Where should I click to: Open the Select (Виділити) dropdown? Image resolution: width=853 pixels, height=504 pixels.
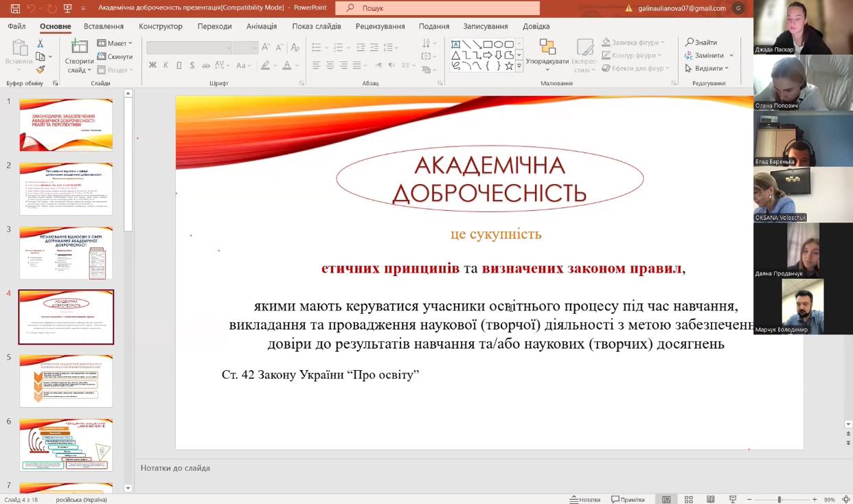tap(707, 68)
